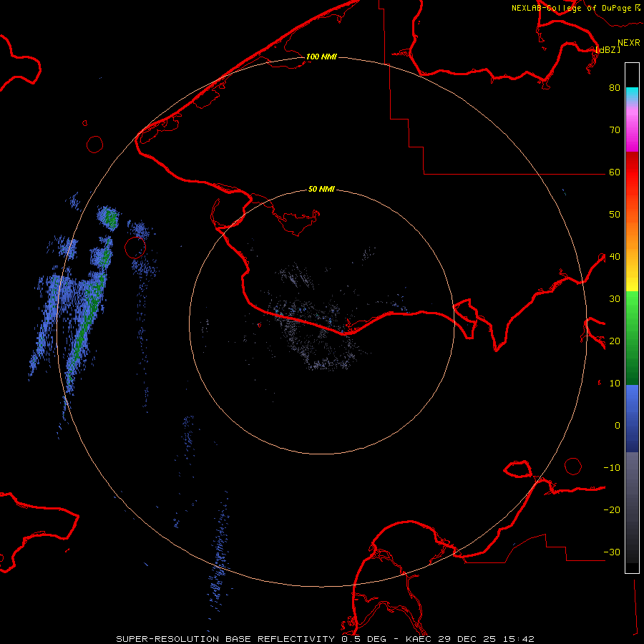Click the green segment of the color bar

(632, 339)
